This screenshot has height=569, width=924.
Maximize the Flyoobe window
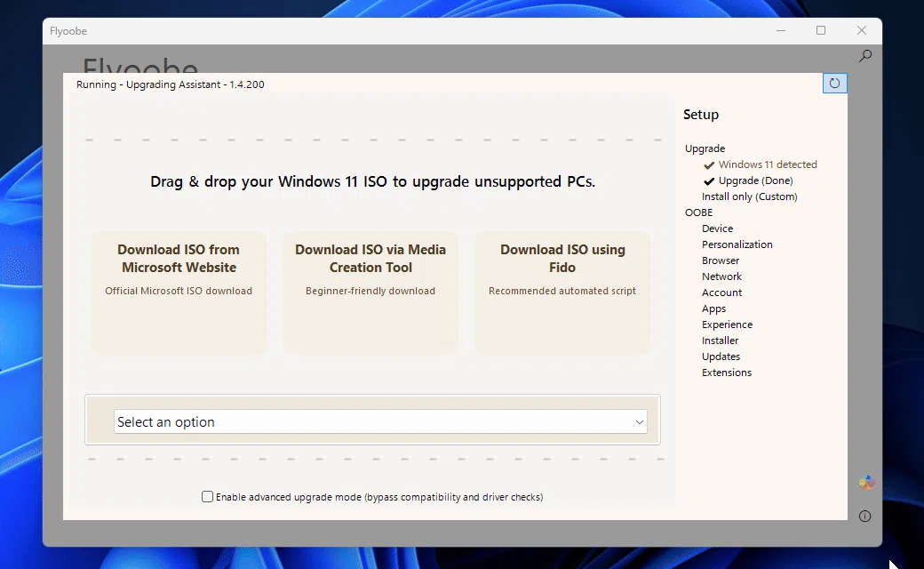[x=821, y=30]
